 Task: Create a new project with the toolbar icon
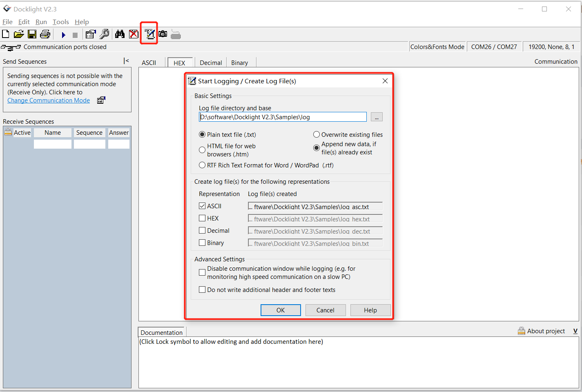click(x=6, y=34)
